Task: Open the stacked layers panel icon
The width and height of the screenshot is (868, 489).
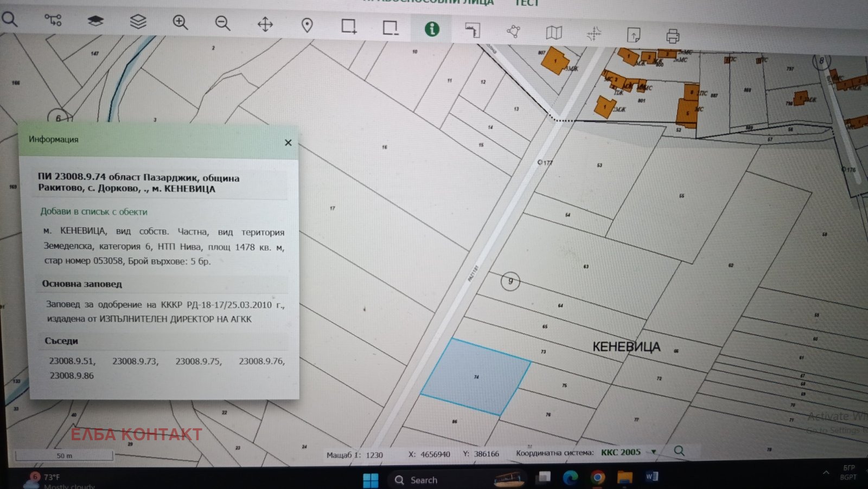Action: click(138, 22)
